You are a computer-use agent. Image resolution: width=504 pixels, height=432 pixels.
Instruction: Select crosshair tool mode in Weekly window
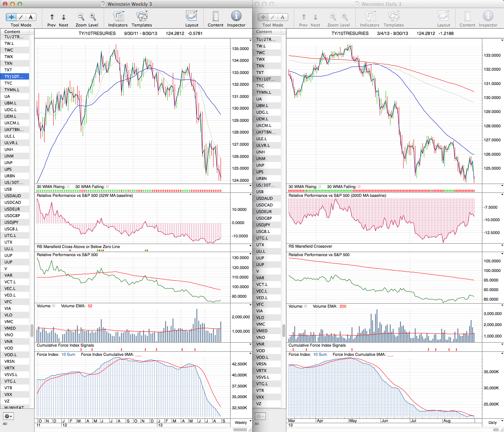[11, 17]
